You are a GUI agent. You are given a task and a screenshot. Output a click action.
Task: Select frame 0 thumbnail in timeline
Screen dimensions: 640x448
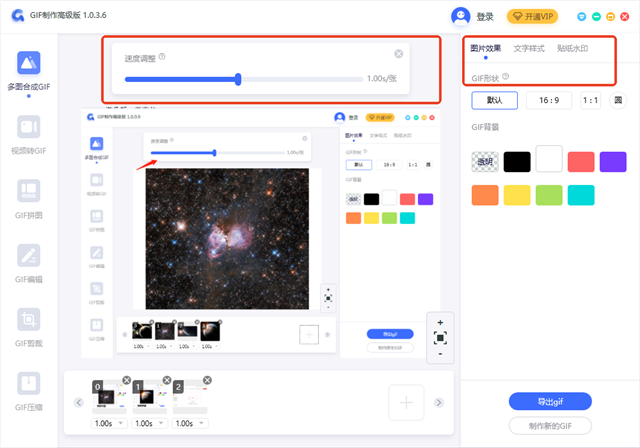click(x=109, y=397)
